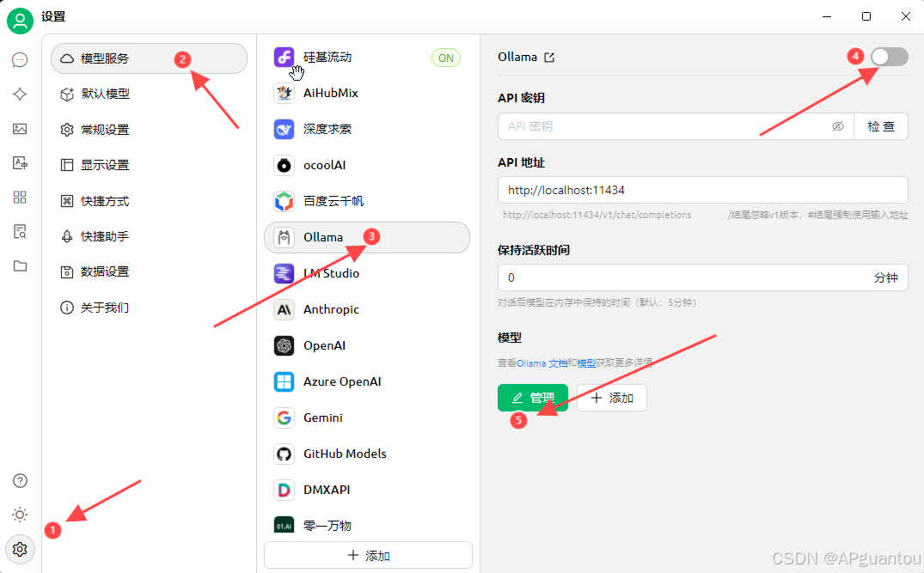Open the user avatar profile icon

[x=20, y=21]
